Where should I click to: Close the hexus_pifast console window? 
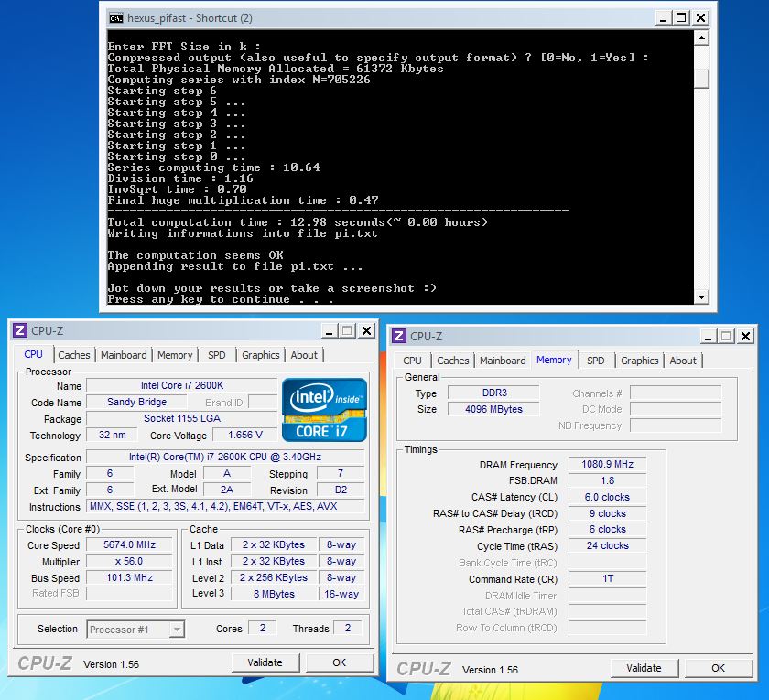pyautogui.click(x=700, y=17)
